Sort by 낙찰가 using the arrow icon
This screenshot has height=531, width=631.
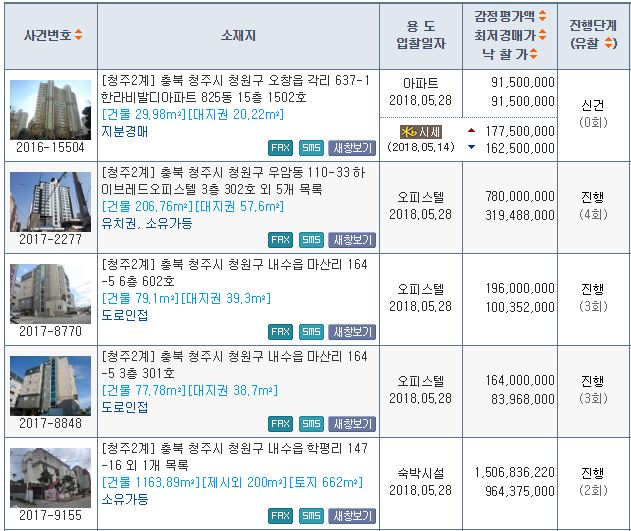point(534,54)
